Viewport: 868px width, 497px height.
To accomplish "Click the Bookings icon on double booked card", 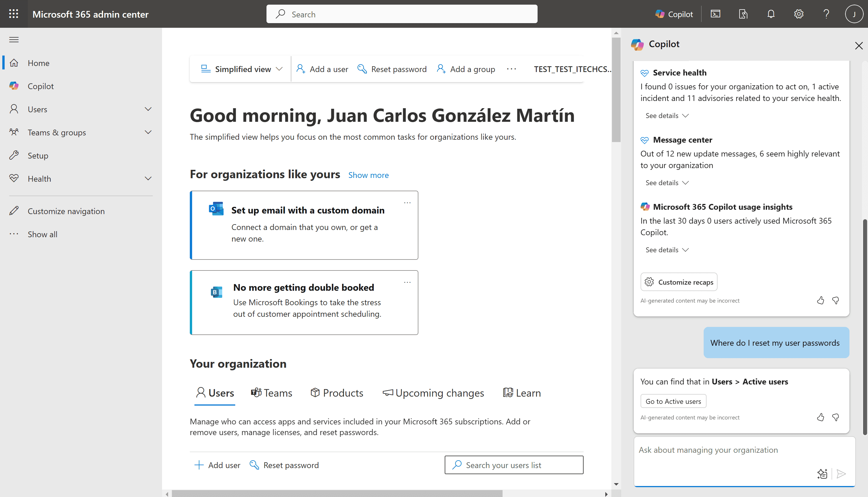I will coord(216,292).
